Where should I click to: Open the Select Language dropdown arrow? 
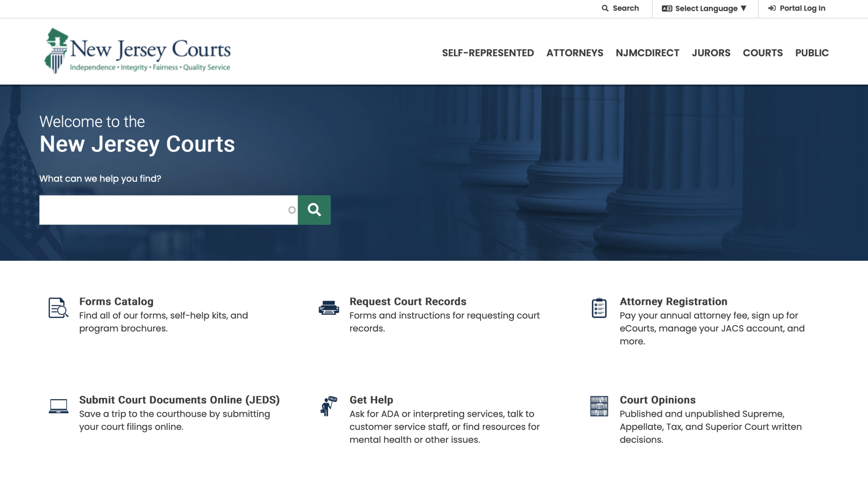(744, 8)
